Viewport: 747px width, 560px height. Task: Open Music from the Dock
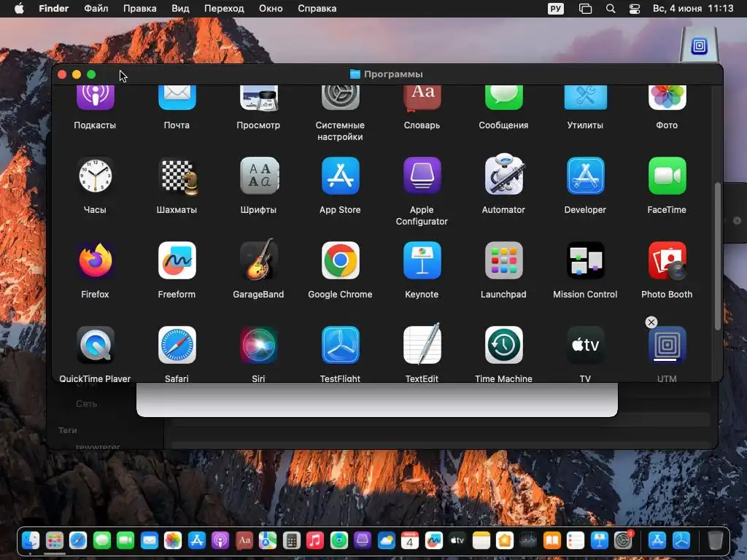tap(315, 540)
